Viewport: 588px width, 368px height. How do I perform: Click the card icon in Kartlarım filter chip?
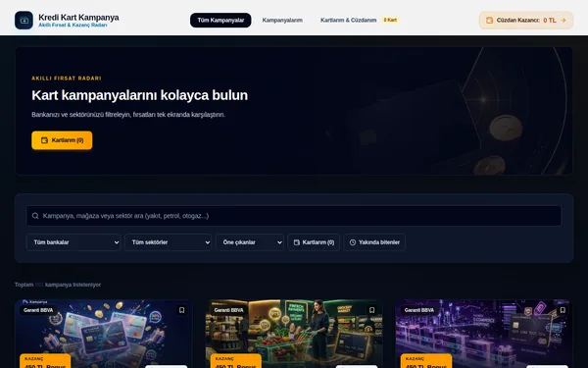tap(297, 242)
